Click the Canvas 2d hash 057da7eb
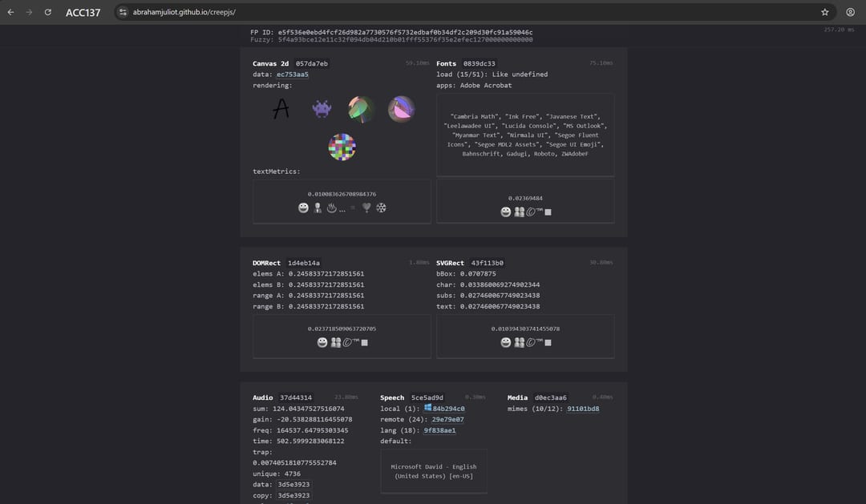The image size is (866, 504). 311,63
